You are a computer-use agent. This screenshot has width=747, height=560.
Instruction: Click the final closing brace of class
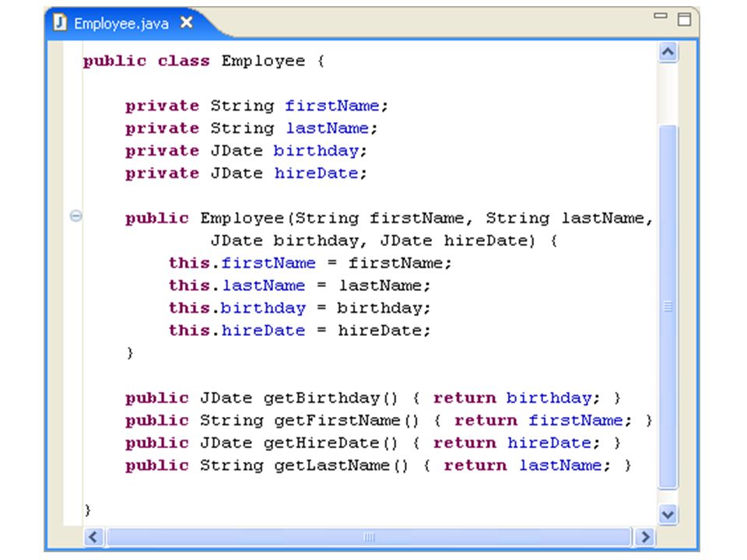87,510
